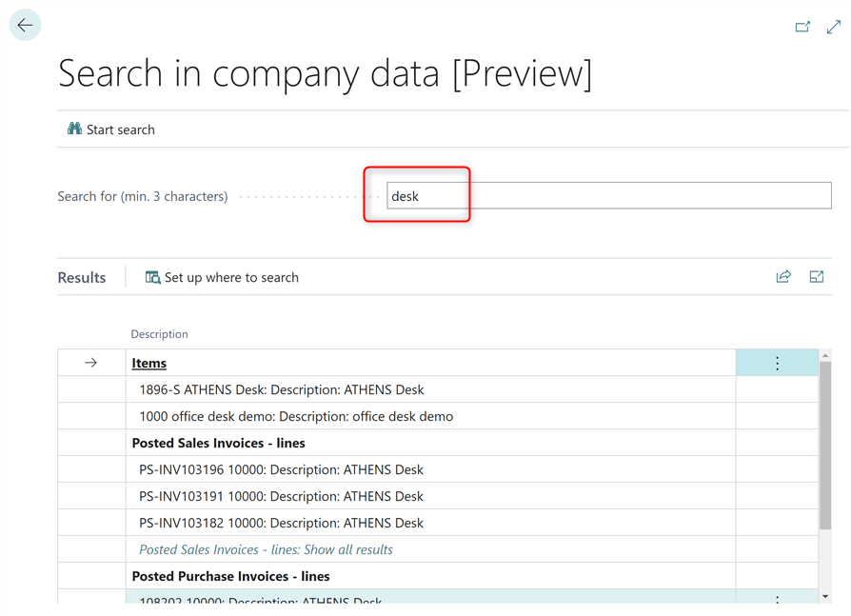Image resolution: width=851 pixels, height=616 pixels.
Task: Select the 1000 office desk demo result
Action: click(295, 416)
